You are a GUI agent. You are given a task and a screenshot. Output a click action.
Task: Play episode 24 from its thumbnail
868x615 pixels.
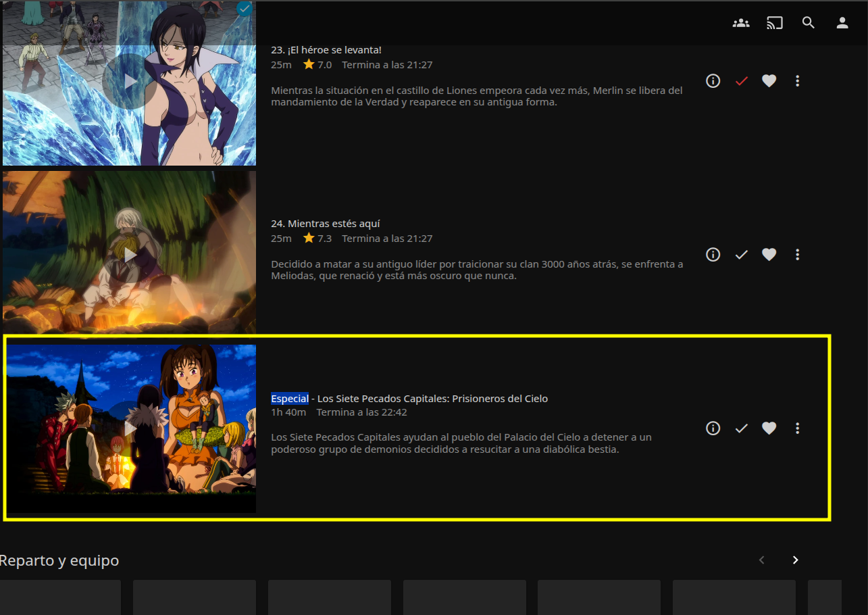pyautogui.click(x=130, y=254)
